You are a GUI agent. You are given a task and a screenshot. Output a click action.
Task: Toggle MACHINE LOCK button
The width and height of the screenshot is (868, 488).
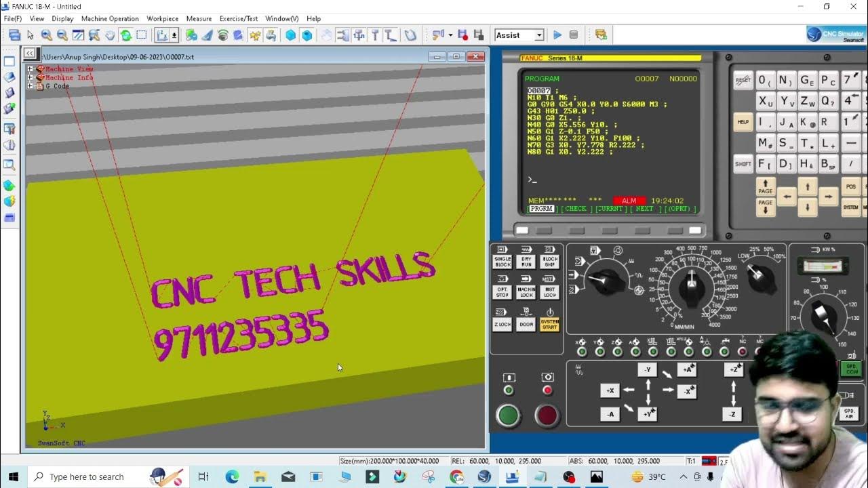[526, 292]
